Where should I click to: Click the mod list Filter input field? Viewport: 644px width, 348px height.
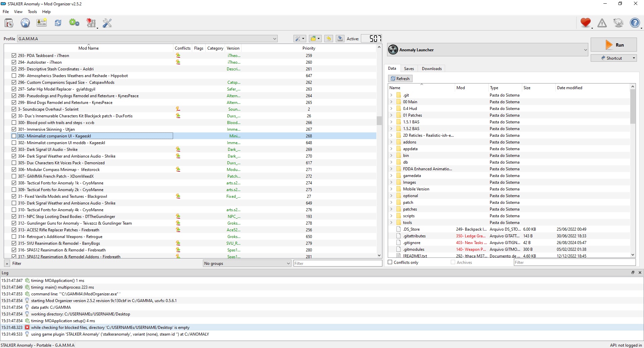pos(337,263)
